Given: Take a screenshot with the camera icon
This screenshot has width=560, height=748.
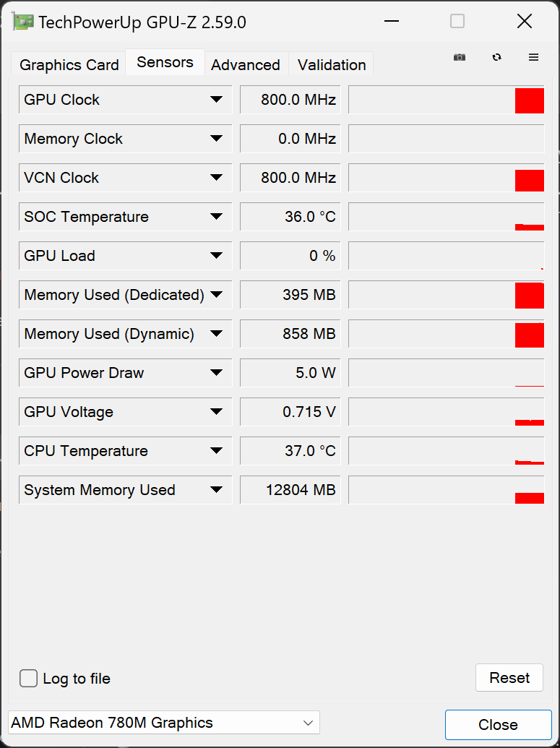Looking at the screenshot, I should coord(460,57).
